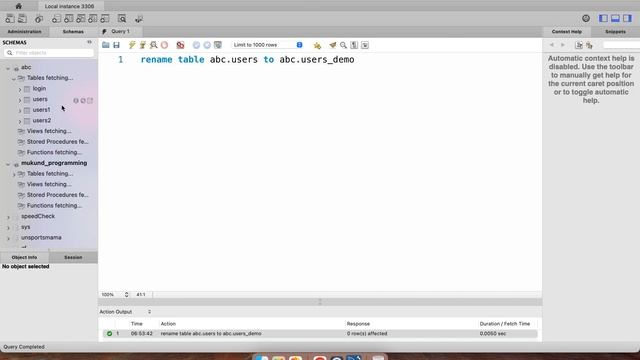
Task: Create a new stored procedure icon
Action: (93, 19)
